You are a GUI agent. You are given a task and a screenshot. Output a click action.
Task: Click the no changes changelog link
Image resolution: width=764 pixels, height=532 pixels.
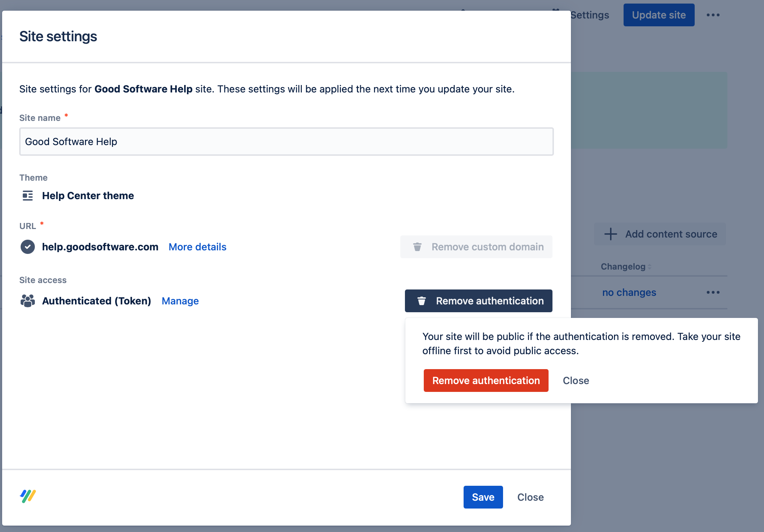click(629, 292)
